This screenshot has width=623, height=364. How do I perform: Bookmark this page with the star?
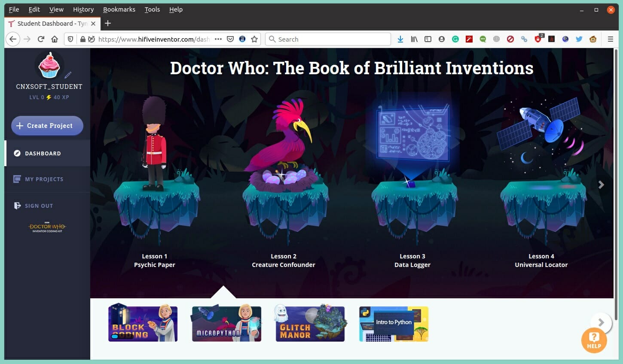tap(254, 39)
